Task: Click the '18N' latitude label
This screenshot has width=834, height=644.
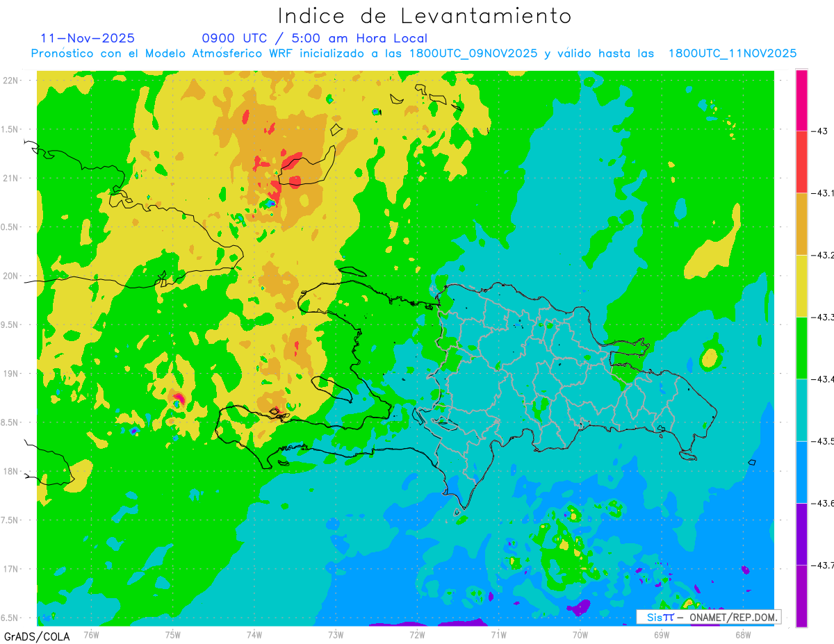Action: tap(11, 471)
